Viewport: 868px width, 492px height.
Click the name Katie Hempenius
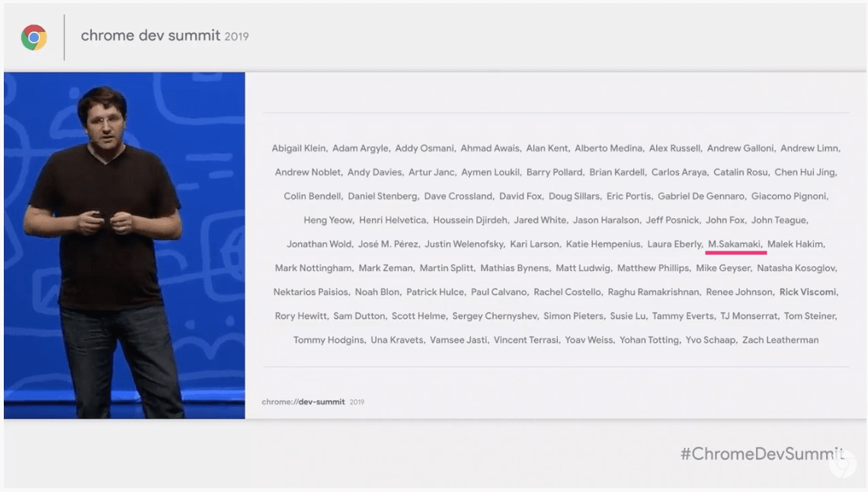(603, 244)
